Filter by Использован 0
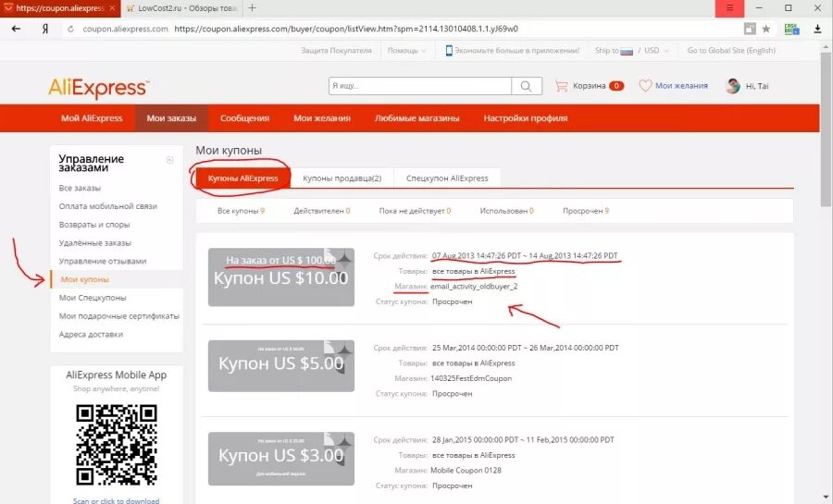 [506, 211]
